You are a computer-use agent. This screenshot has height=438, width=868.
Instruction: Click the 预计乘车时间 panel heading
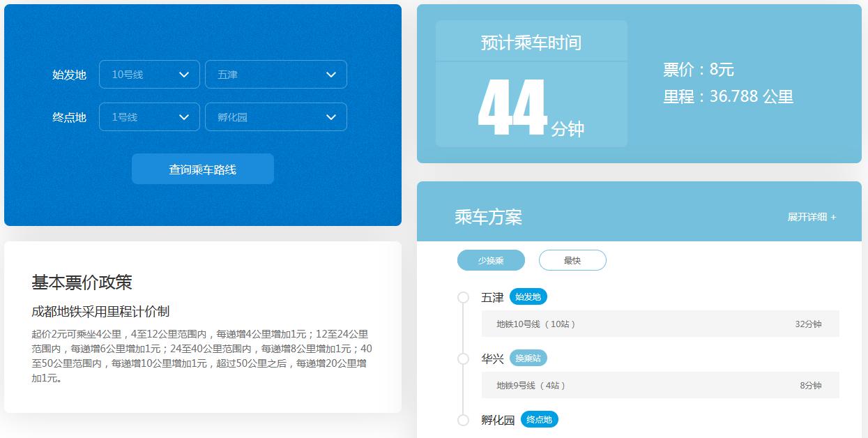click(531, 42)
